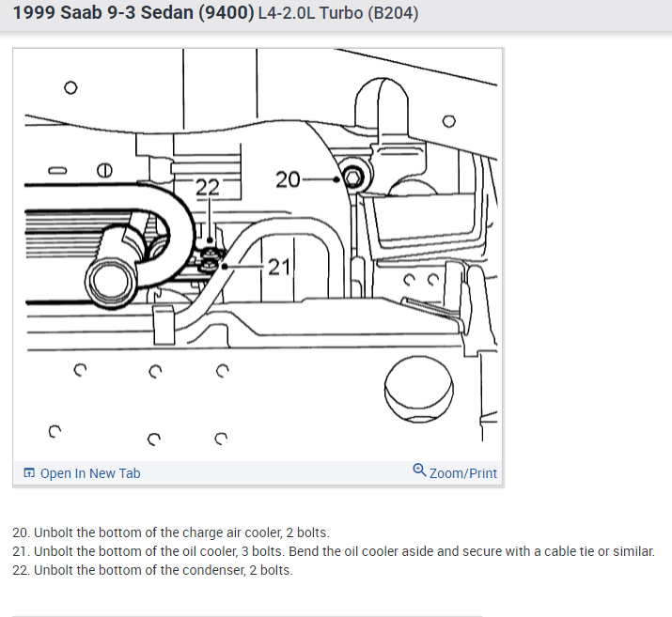Click callout number 20 in diagram
Image resolution: width=672 pixels, height=617 pixels.
[x=288, y=179]
